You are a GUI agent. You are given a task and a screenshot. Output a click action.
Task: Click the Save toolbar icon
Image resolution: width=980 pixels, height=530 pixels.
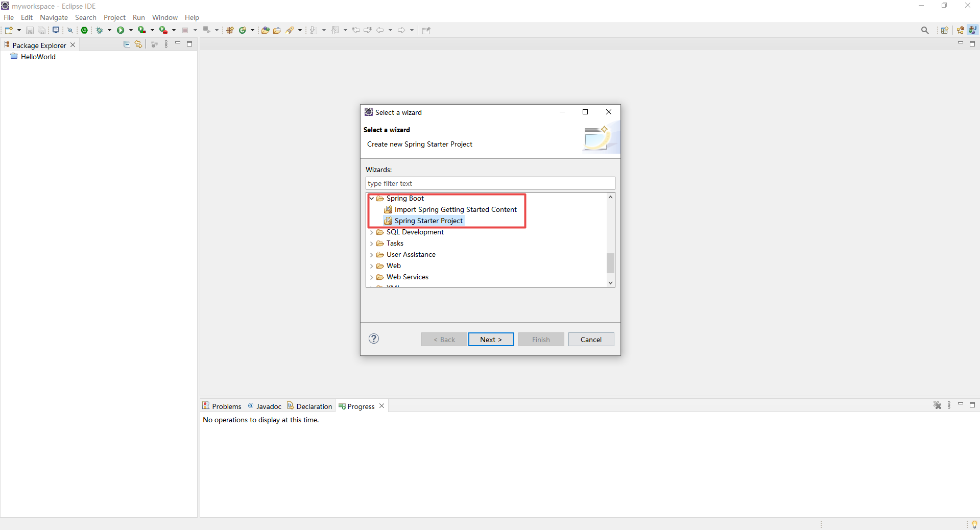pos(30,30)
